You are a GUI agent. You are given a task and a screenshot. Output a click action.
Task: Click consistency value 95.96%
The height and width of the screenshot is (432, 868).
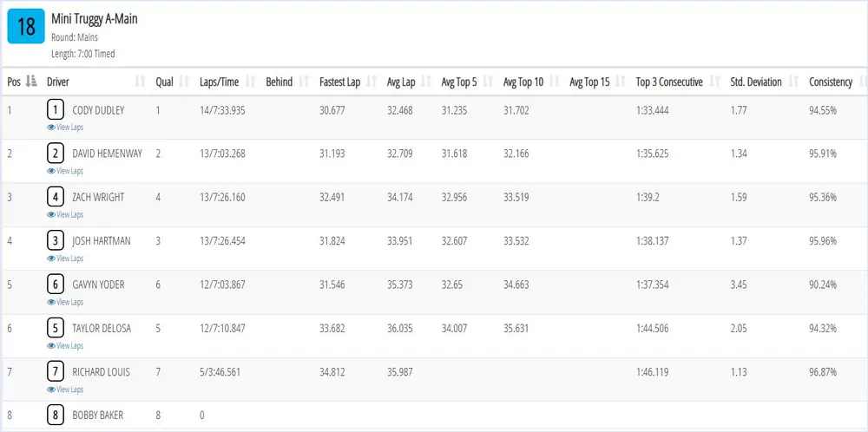point(823,241)
